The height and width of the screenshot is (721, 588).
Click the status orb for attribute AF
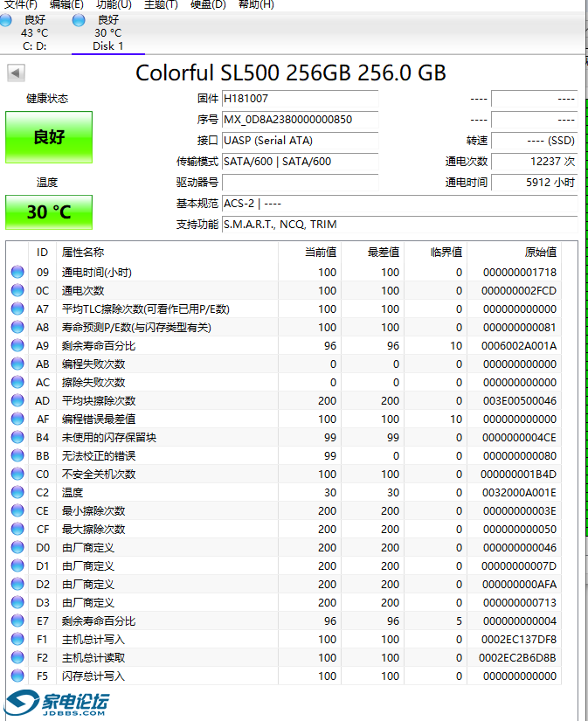point(17,419)
